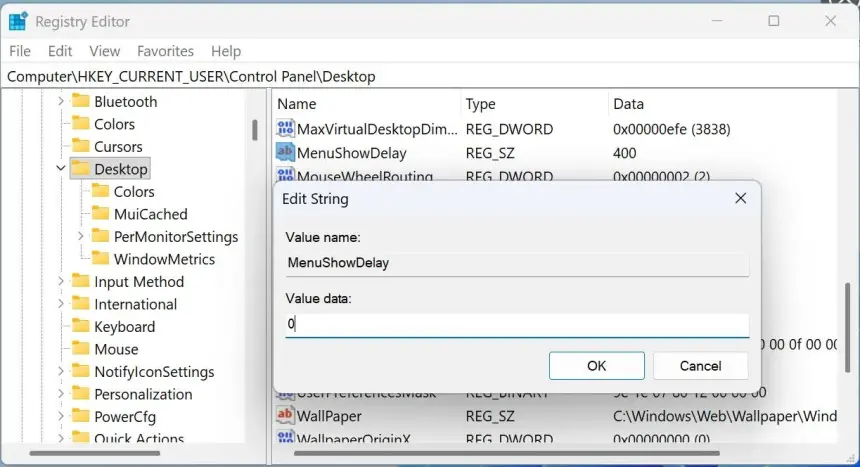Viewport: 860px width, 467px height.
Task: Click the WindowMetrics folder icon
Action: [x=100, y=259]
